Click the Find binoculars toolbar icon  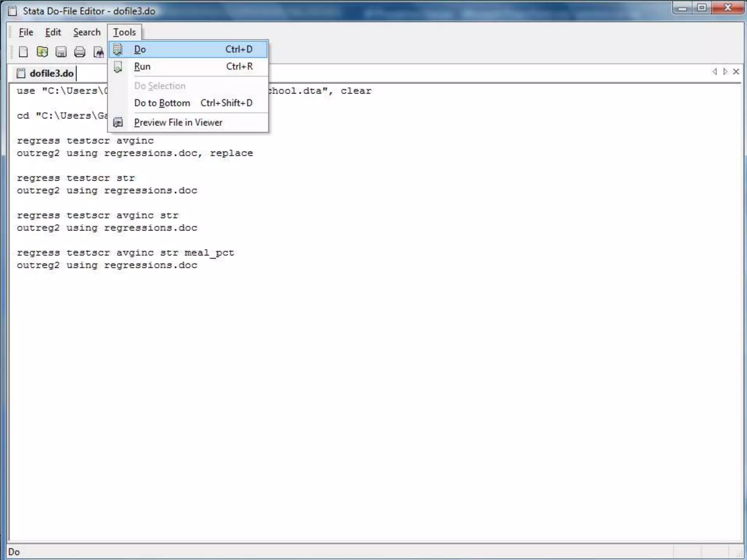tap(98, 52)
